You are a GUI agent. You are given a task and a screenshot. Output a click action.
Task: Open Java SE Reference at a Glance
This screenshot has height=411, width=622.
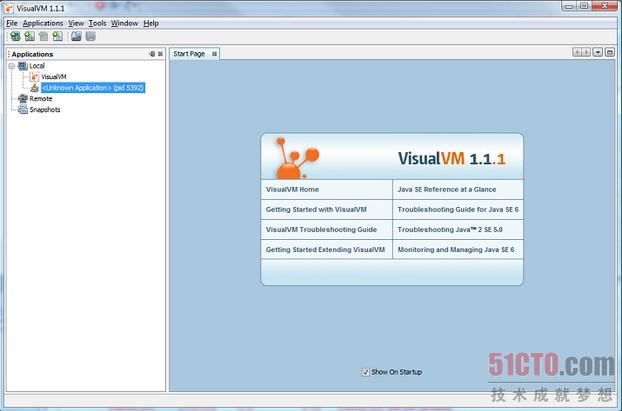[x=447, y=190]
